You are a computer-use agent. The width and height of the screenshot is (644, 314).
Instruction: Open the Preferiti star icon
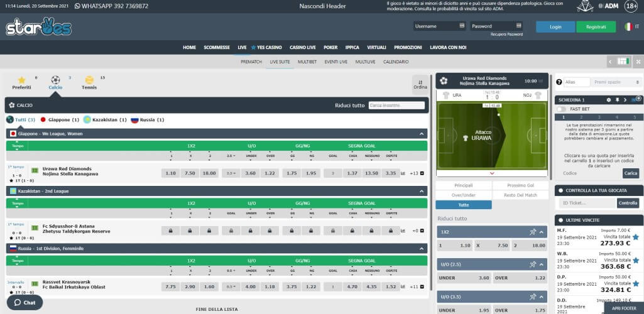(x=22, y=80)
